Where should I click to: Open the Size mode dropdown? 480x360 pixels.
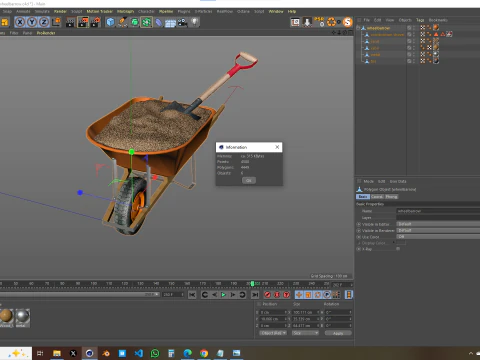305,333
